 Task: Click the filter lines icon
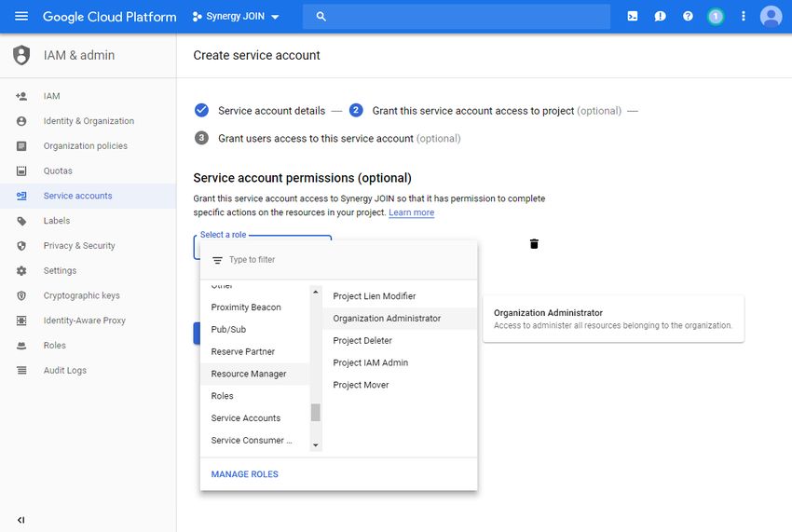217,260
